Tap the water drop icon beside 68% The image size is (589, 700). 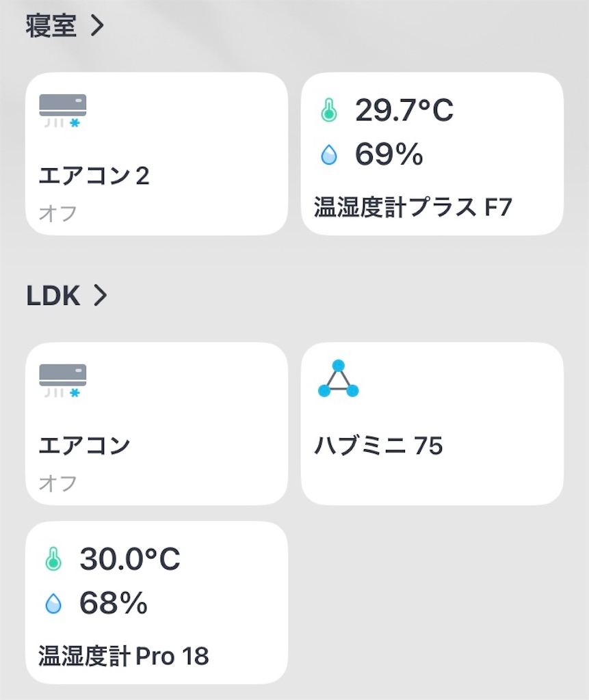coord(53,603)
